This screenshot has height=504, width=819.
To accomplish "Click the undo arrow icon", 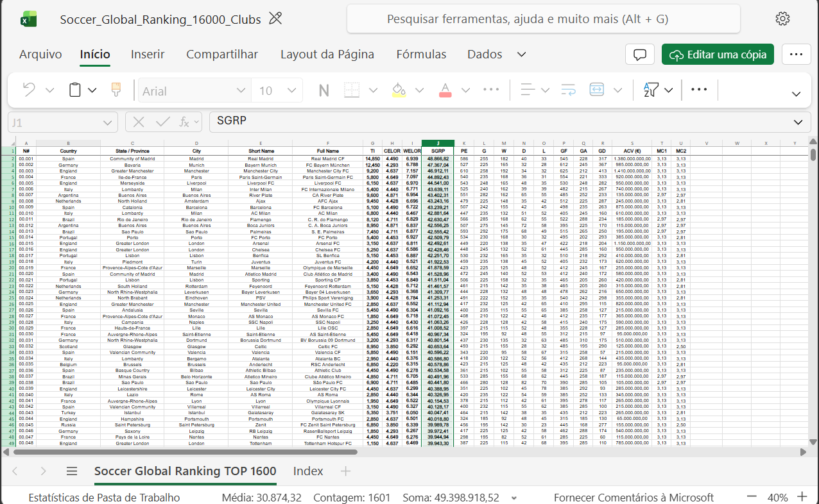I will pyautogui.click(x=30, y=90).
